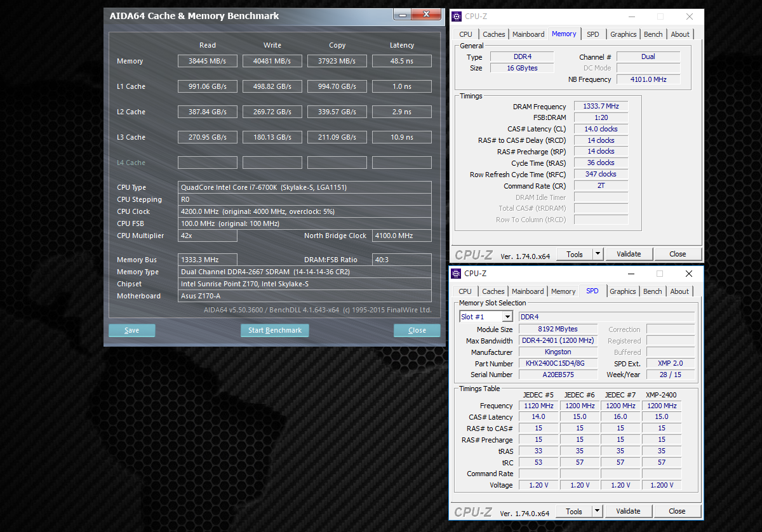Open Mainboard tab in upper CPU-Z window
This screenshot has height=532, width=762.
(x=528, y=34)
